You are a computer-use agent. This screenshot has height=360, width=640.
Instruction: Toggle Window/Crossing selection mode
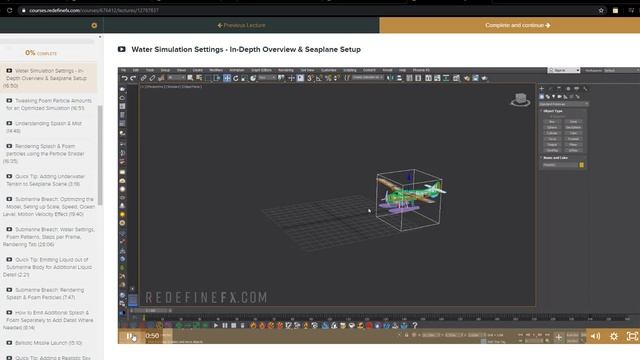[x=217, y=78]
